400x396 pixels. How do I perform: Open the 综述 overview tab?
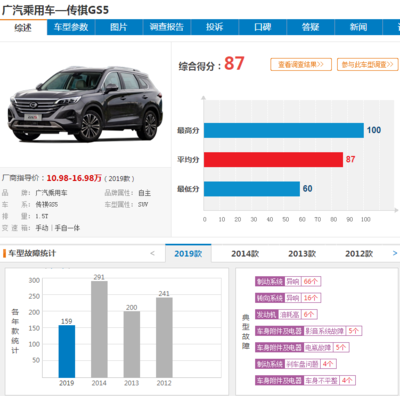pos(23,27)
